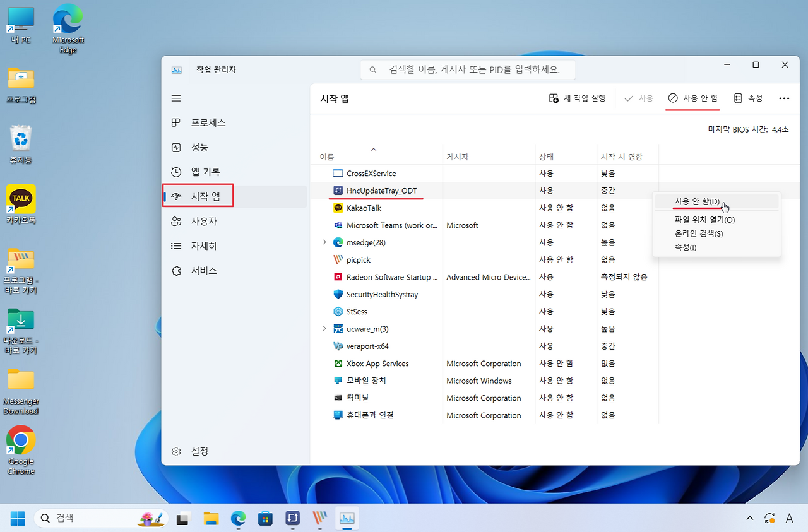Choose 속성(I) in context menu
This screenshot has width=808, height=532.
716,247
